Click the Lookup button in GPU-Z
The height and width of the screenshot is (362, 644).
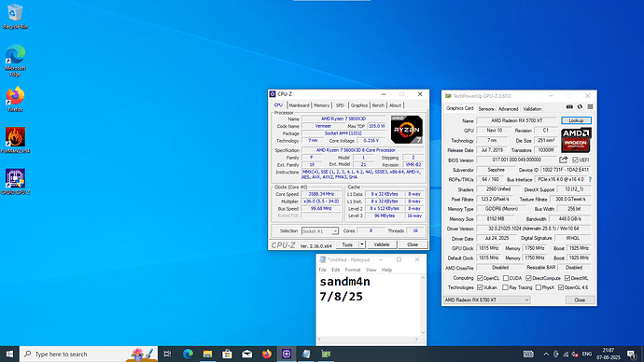(576, 120)
